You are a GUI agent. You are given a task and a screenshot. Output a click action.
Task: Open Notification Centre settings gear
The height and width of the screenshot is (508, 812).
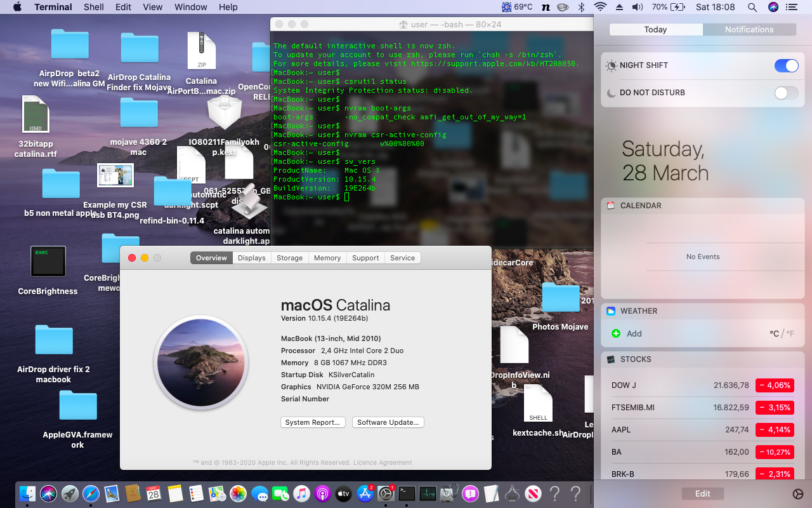(x=798, y=494)
